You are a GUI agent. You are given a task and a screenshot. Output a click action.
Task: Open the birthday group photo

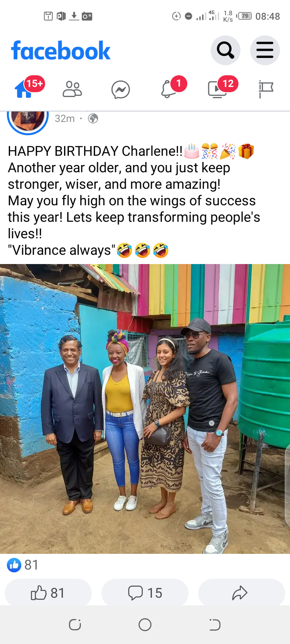point(145,409)
